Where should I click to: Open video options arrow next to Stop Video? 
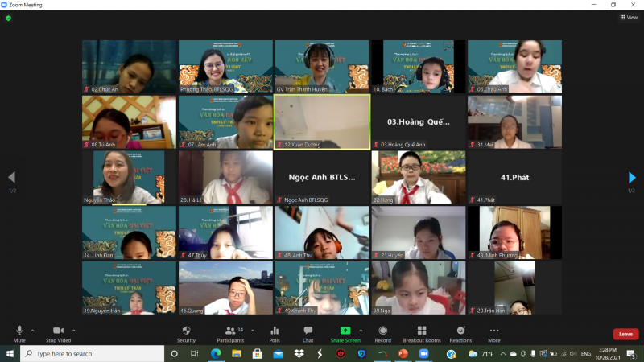click(74, 331)
